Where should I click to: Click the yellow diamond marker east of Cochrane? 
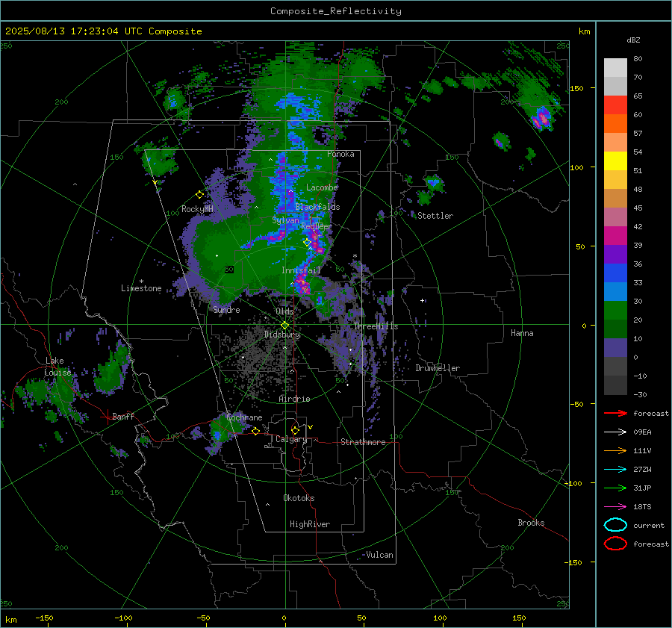tap(255, 431)
